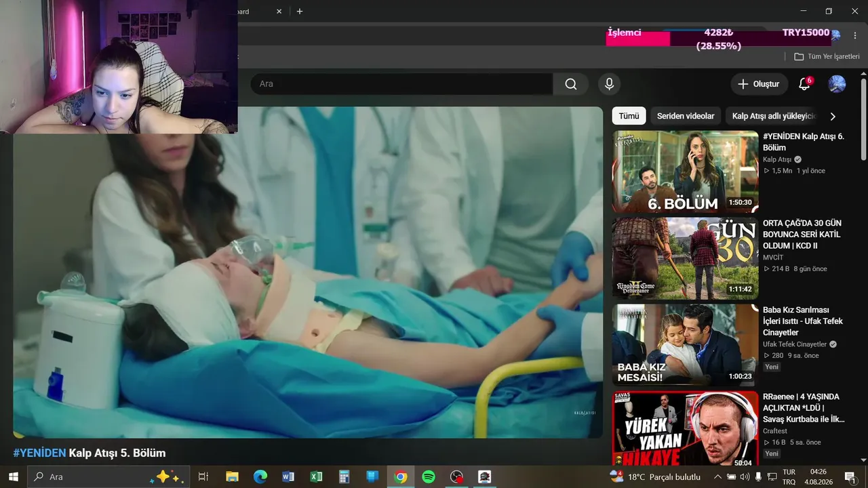
Task: Open Microsoft Edge from the taskbar
Action: [x=260, y=476]
